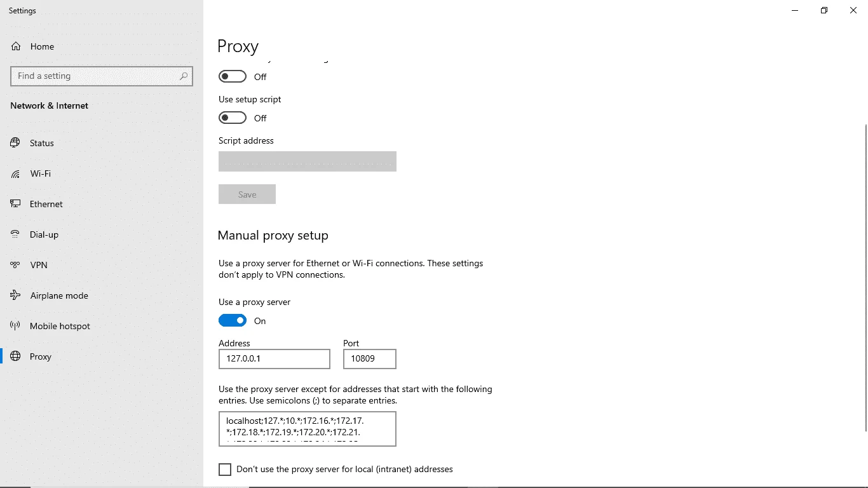
Task: Enable the Use setup script toggle
Action: point(233,118)
